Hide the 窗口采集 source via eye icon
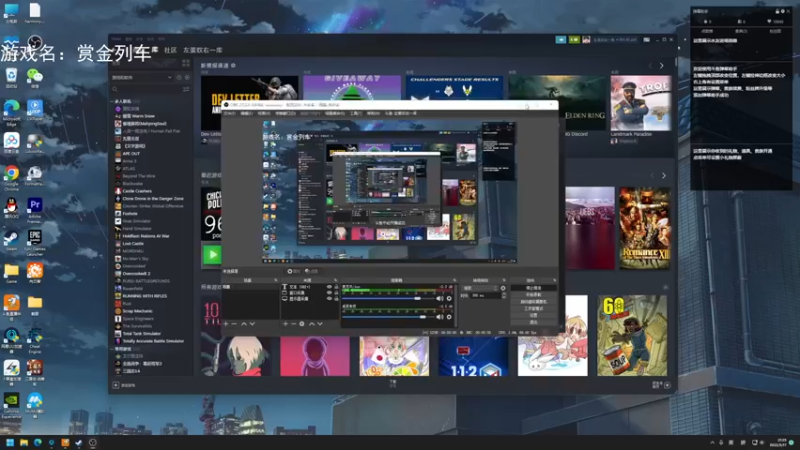This screenshot has width=800, height=450. click(x=330, y=293)
